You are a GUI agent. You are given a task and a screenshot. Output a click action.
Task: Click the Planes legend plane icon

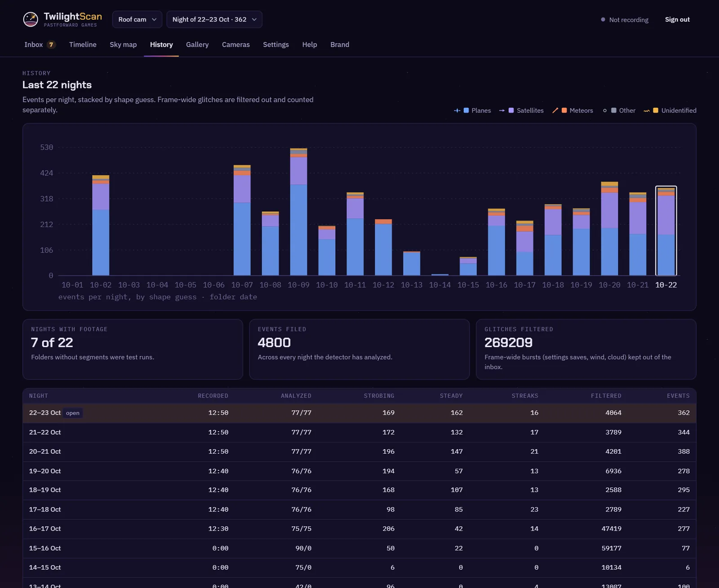pos(457,111)
